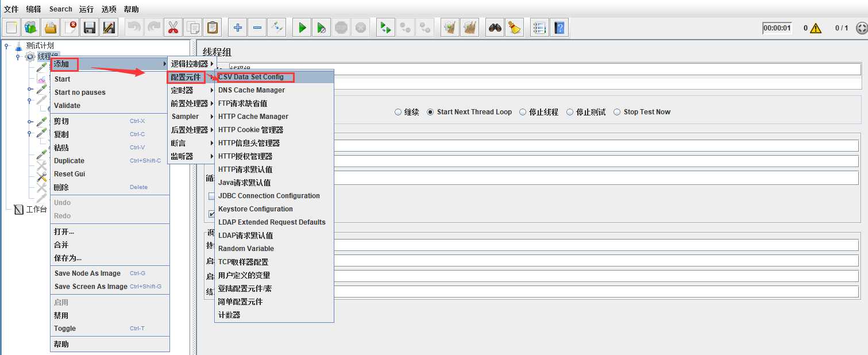868x355 pixels.
Task: Click the 0 / 1 thread count indicator
Action: (842, 28)
